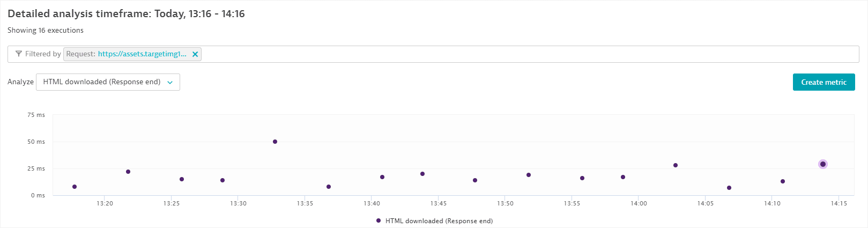The height and width of the screenshot is (228, 868).
Task: Select the data point near 13:22
Action: [128, 172]
